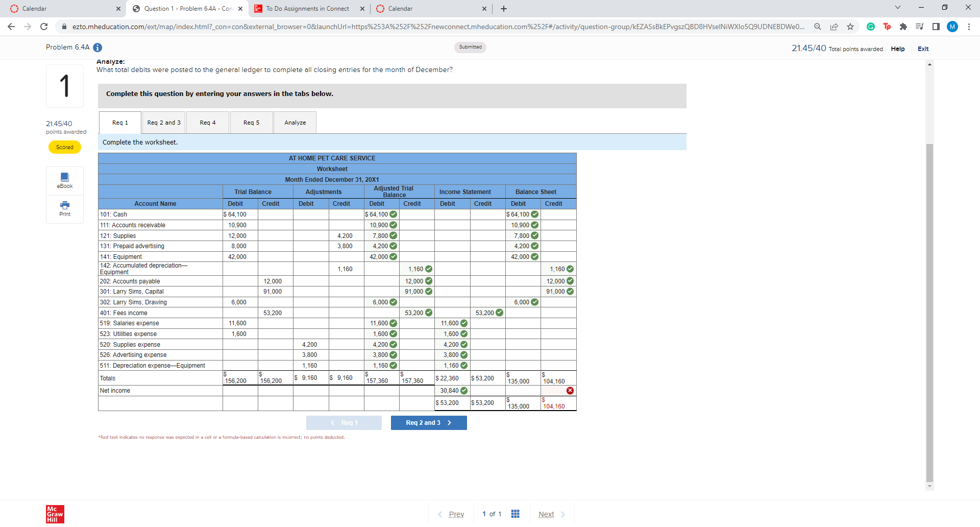Close the To Do Assignments in Connect tab
The height and width of the screenshot is (527, 980).
pos(362,9)
